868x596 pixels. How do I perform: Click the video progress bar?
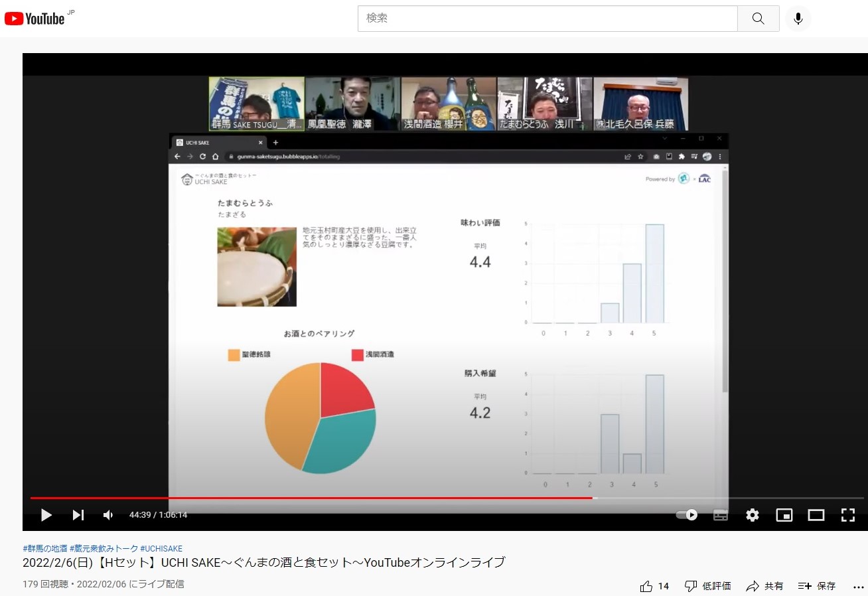(398, 498)
